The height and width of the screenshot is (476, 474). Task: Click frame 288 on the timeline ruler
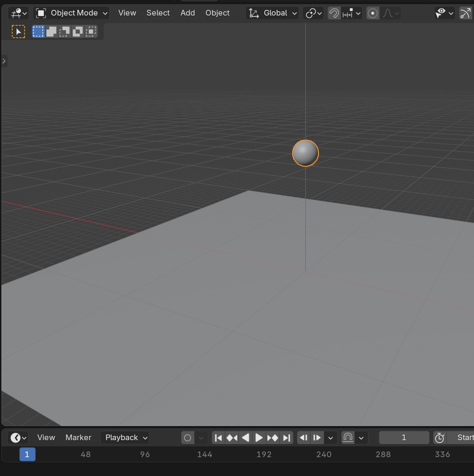pos(383,454)
